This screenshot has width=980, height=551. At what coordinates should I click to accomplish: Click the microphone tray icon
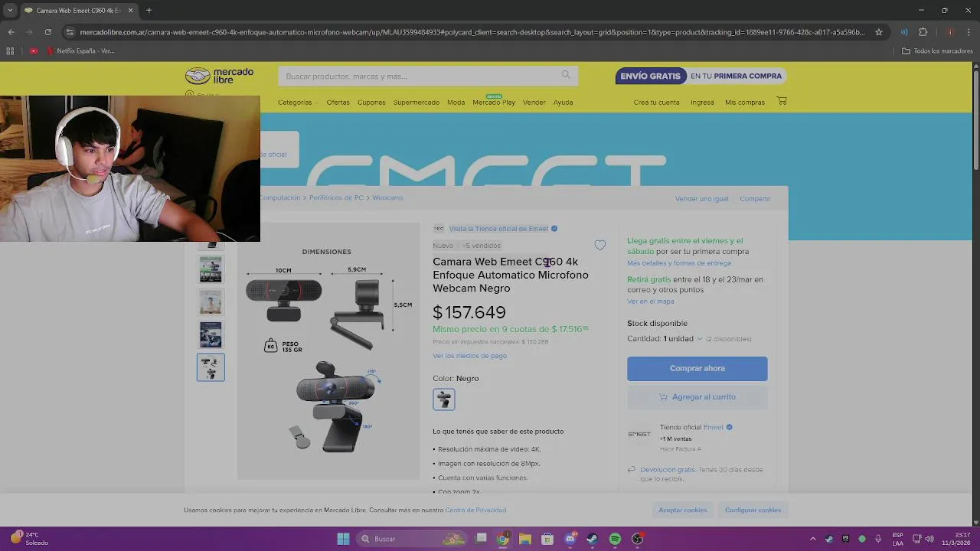[x=878, y=539]
